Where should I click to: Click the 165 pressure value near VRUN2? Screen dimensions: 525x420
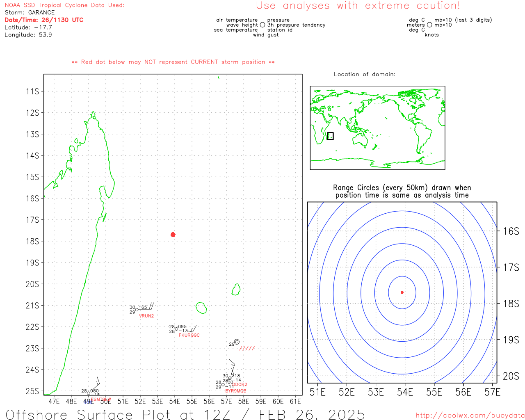(x=143, y=307)
